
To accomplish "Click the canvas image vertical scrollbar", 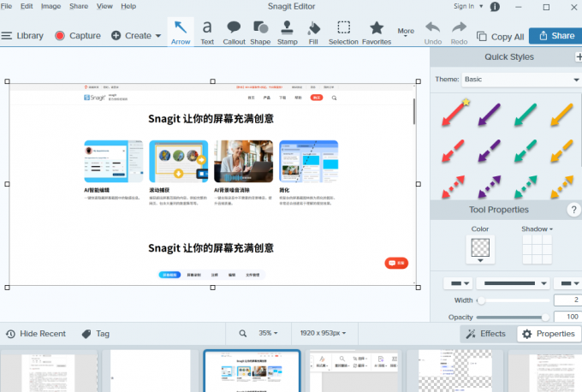I will [x=414, y=111].
